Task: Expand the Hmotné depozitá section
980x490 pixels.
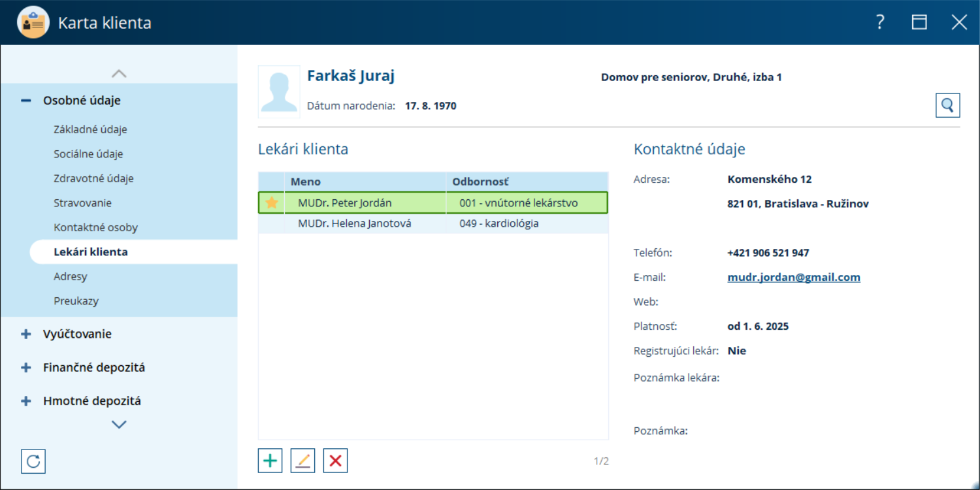Action: click(26, 401)
